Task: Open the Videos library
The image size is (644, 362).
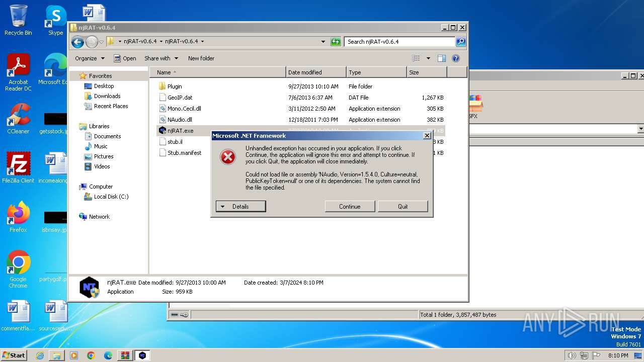Action: click(x=102, y=166)
